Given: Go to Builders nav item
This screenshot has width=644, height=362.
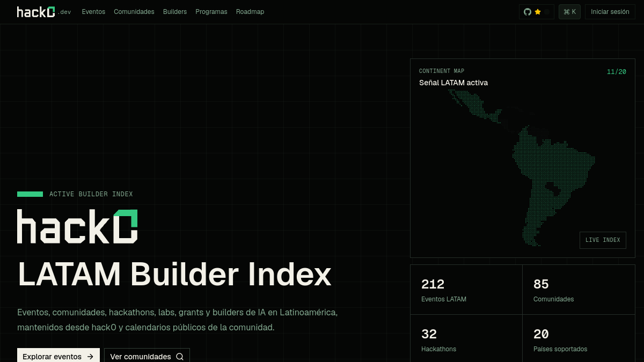Looking at the screenshot, I should click(175, 12).
